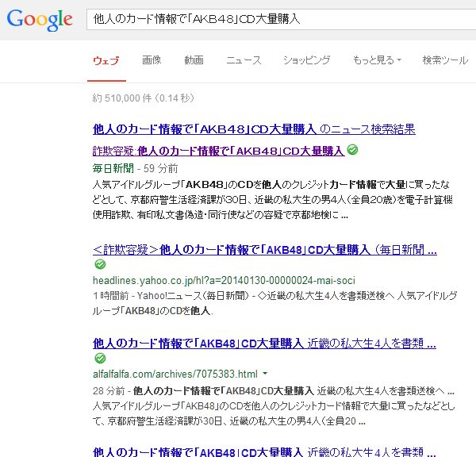Screen dimensions: 476x457
Task: Click the green checkmark above alfalfalfa.com URL
Action: pyautogui.click(x=100, y=359)
